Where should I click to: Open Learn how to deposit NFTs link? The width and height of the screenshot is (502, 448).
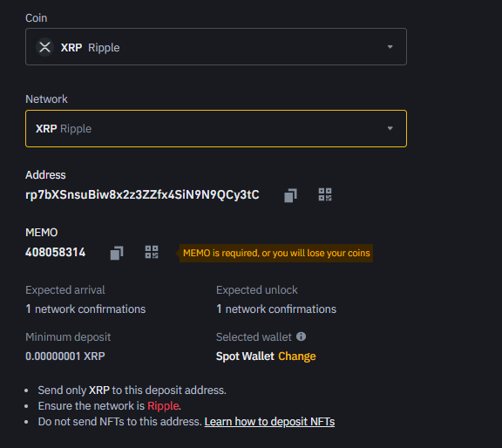pos(269,422)
